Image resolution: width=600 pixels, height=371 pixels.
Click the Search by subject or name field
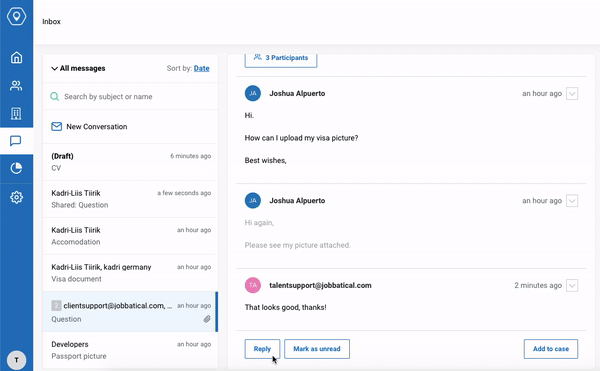click(x=130, y=96)
